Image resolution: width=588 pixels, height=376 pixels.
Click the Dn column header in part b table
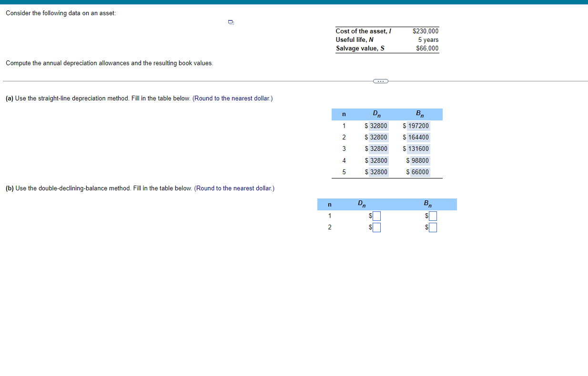(361, 204)
